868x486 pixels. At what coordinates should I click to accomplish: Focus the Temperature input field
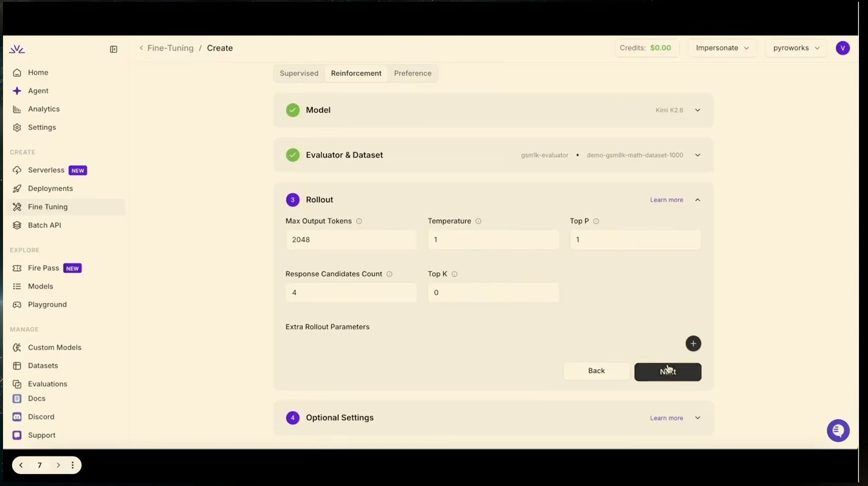point(493,240)
